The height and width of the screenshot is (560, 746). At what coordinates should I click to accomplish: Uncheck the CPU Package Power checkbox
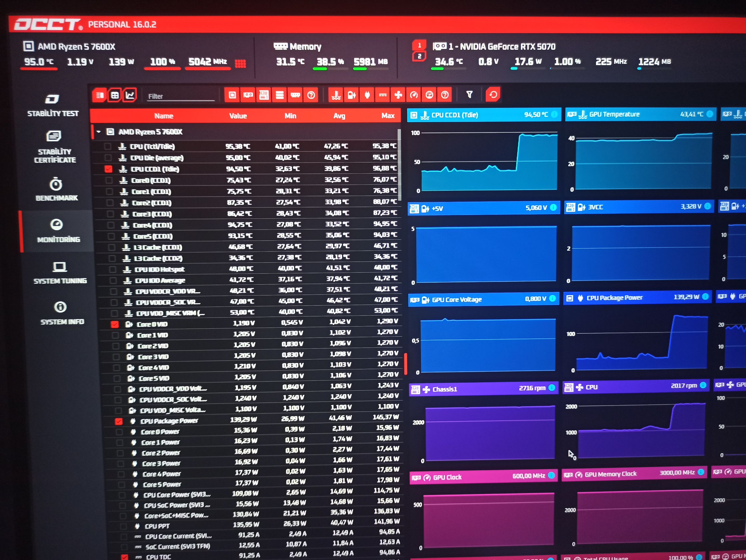(118, 421)
